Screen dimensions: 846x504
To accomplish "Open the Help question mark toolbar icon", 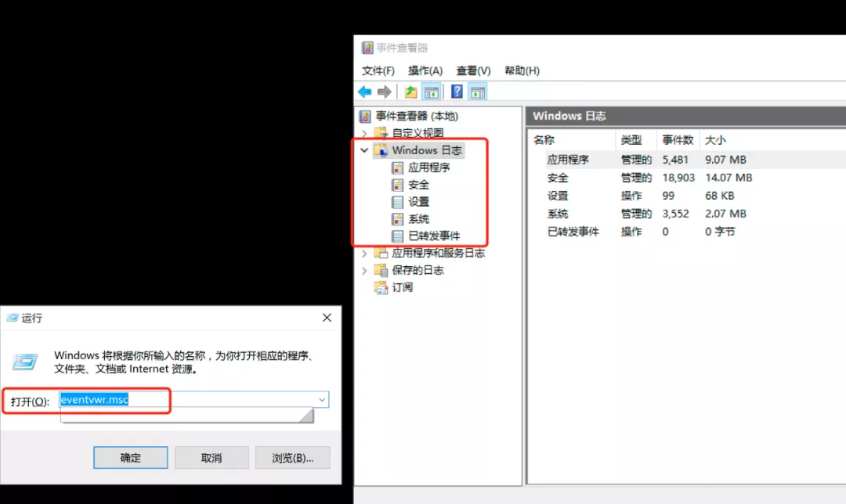I will 457,92.
